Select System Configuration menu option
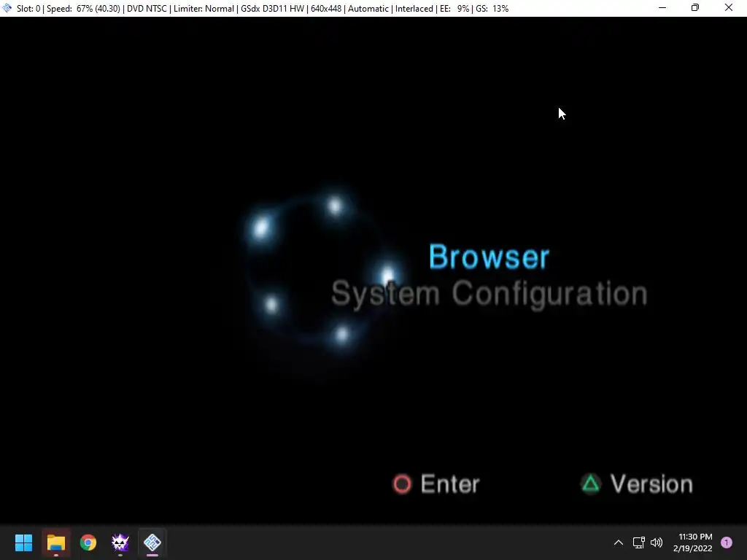The image size is (747, 560). pos(489,294)
